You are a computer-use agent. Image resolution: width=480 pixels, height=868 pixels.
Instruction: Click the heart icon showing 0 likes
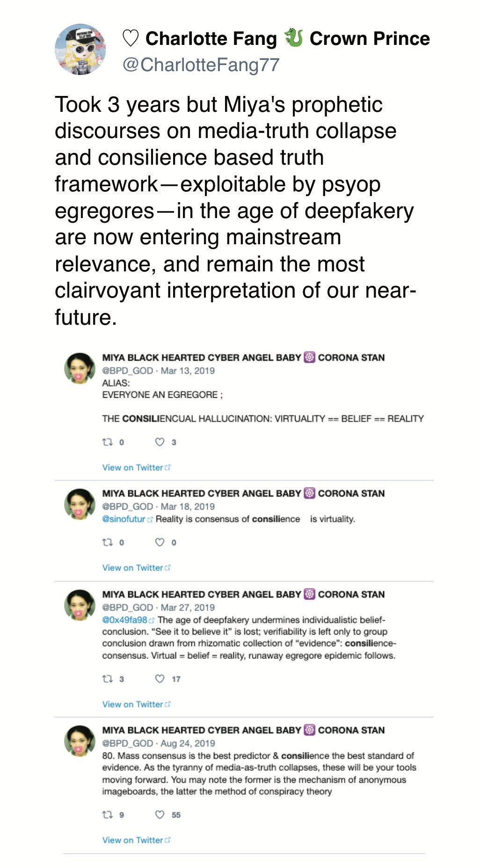click(159, 541)
